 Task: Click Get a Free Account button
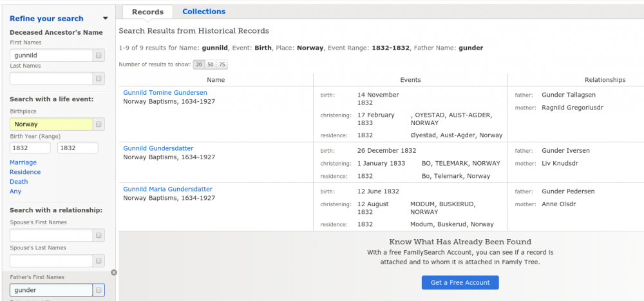(460, 282)
